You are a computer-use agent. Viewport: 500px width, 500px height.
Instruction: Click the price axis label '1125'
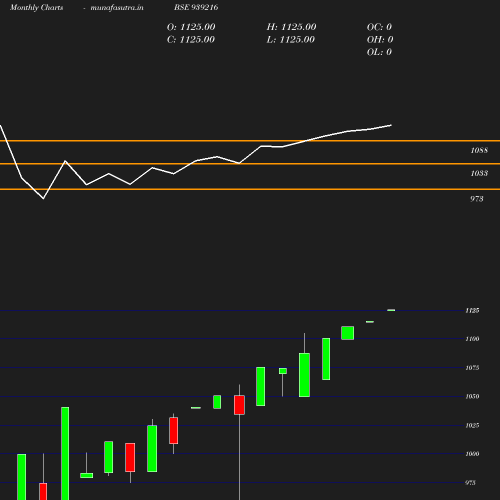point(472,311)
